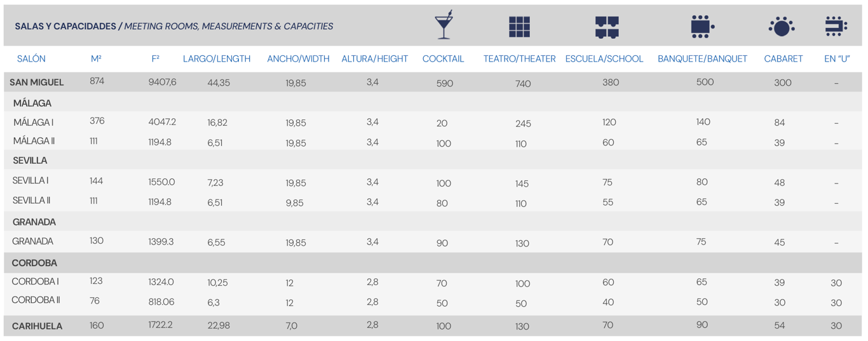The image size is (868, 341).
Task: Click the TEATRO/THEATER column header
Action: (x=519, y=58)
